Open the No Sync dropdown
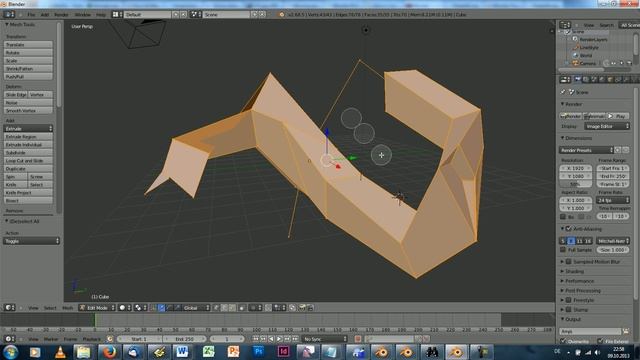 325,339
